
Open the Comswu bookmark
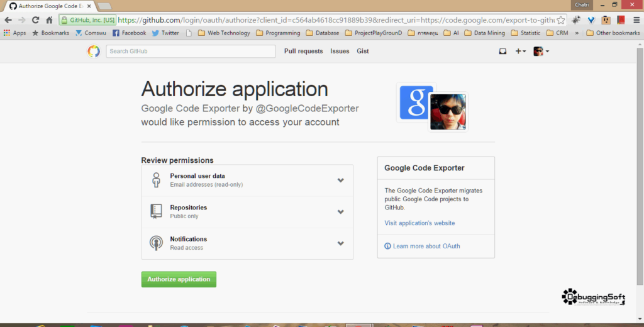91,33
